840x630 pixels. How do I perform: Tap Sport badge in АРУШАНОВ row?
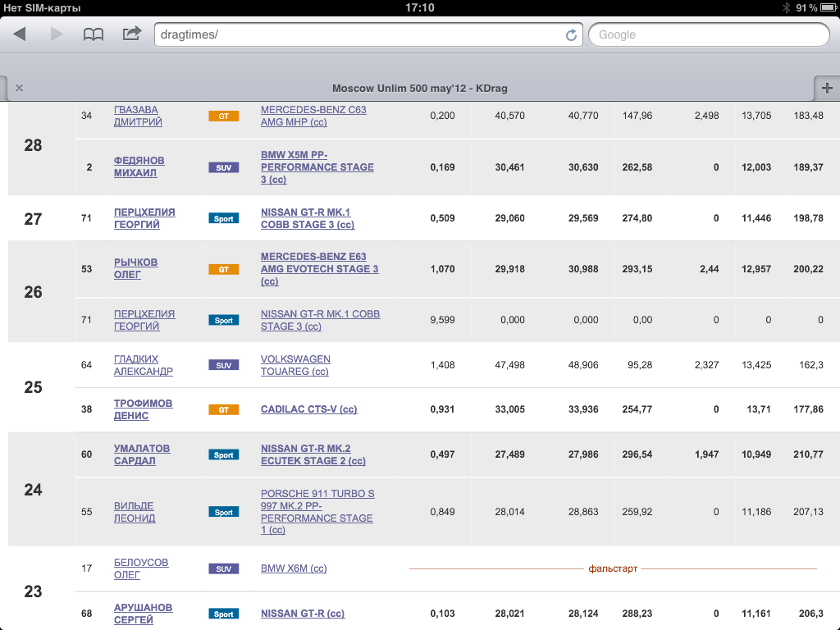223,614
